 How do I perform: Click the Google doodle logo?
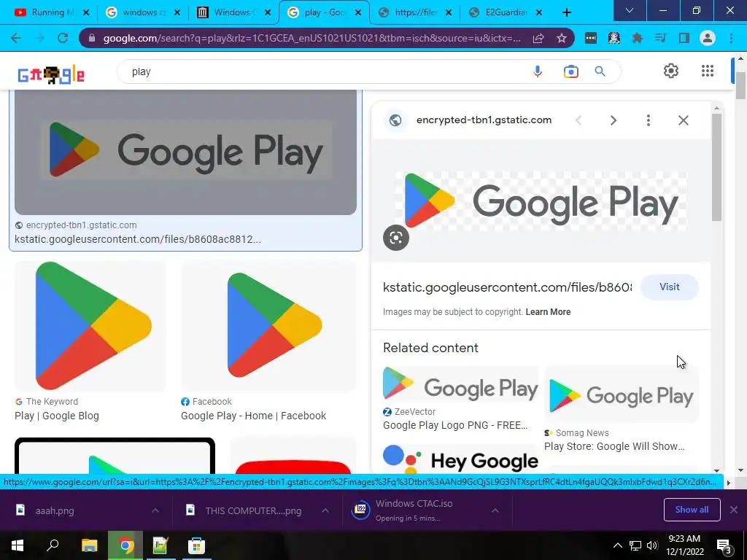coord(51,75)
